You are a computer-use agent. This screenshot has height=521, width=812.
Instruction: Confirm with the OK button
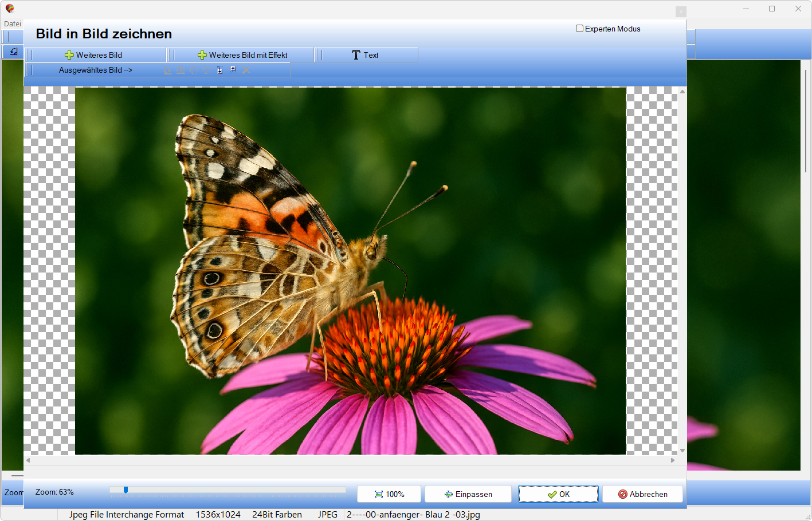558,494
